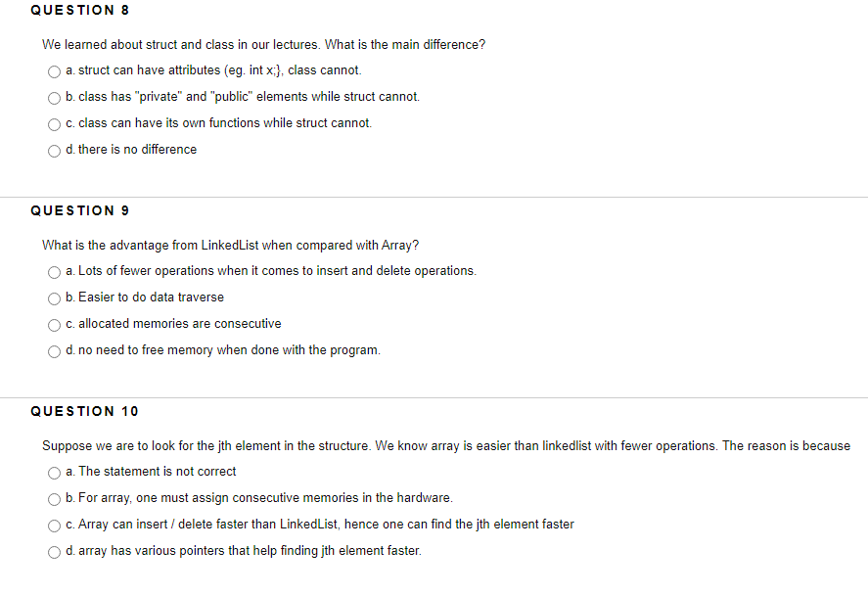This screenshot has height=595, width=868.
Task: Select 'there is no difference' in Question 8
Action: [54, 150]
